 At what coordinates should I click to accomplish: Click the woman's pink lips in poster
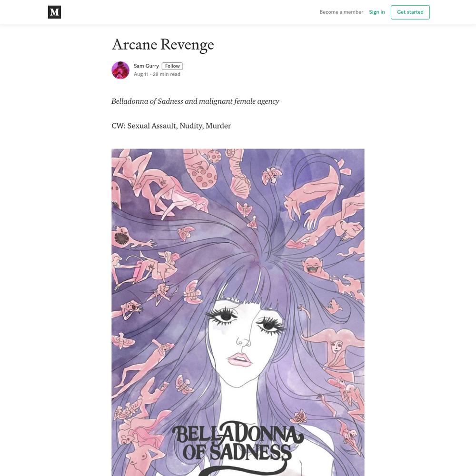[239, 359]
